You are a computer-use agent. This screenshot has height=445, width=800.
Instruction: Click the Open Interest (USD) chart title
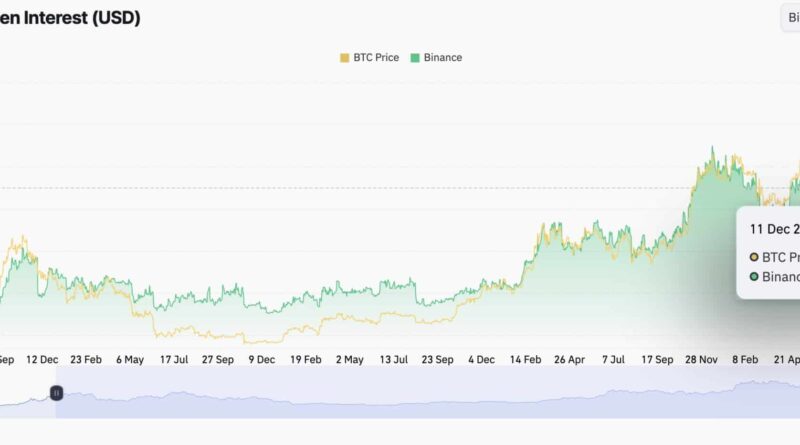[70, 18]
